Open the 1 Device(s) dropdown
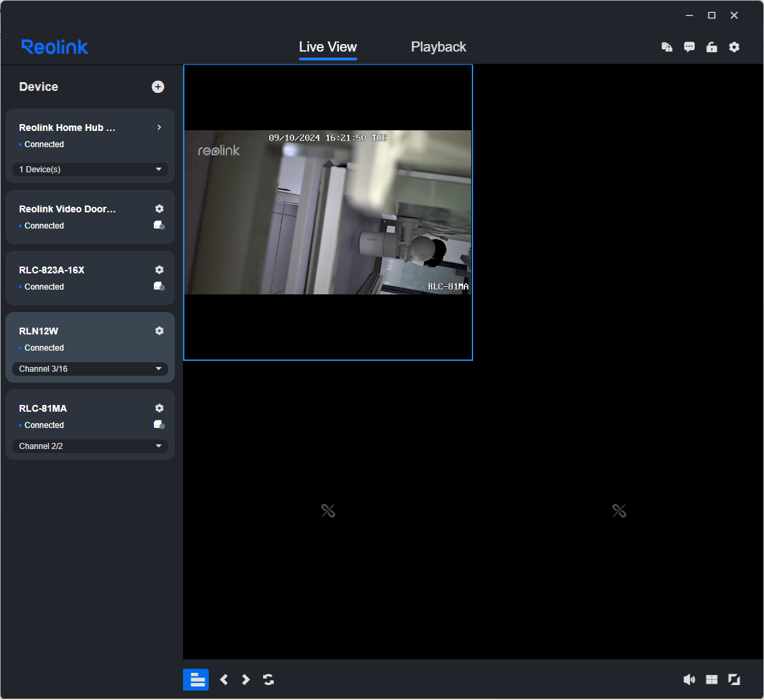Screen dimensions: 764x700 [90, 169]
